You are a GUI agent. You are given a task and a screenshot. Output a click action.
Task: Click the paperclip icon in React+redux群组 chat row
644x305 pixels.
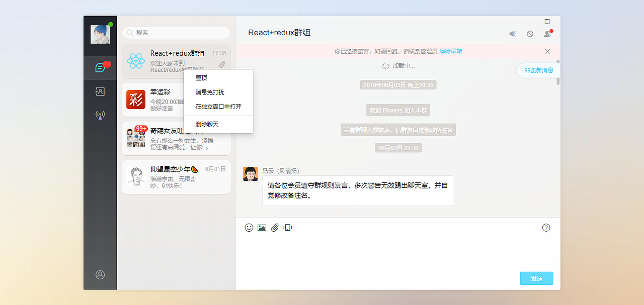tap(222, 64)
